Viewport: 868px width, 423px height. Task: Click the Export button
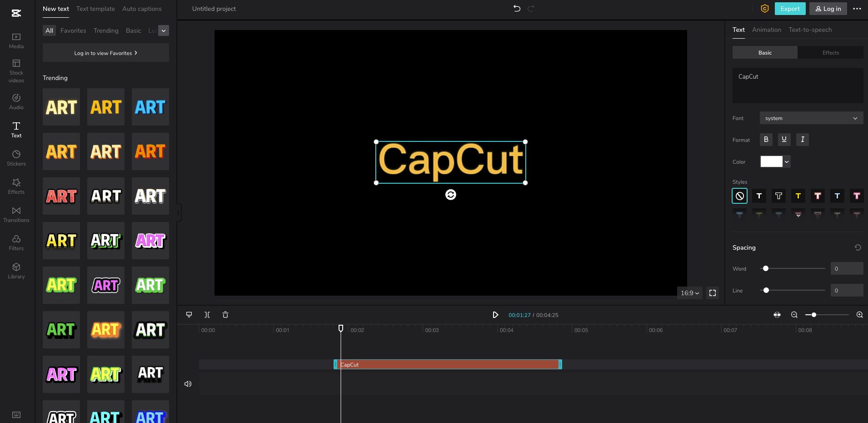[789, 8]
